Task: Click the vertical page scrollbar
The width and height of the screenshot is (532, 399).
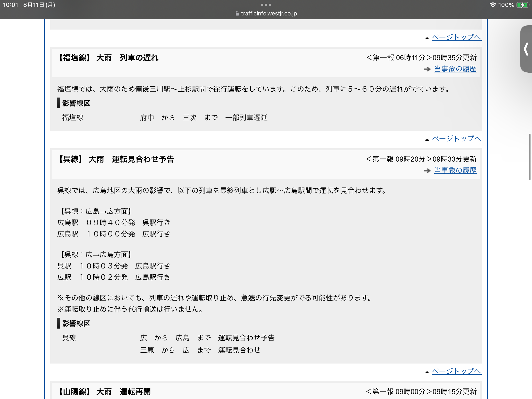Action: tap(530, 157)
